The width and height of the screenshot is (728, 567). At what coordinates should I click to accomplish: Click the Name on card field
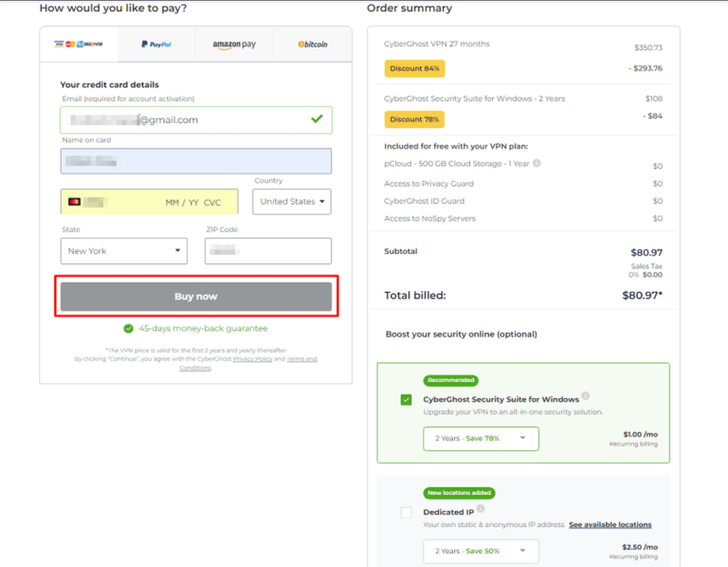[x=196, y=161]
